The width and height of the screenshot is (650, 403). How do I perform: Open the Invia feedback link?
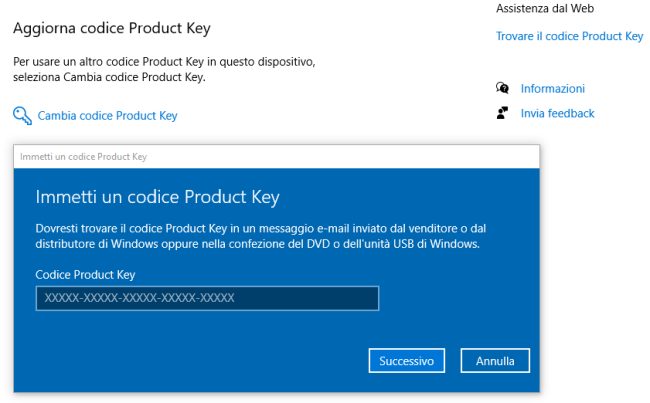558,113
